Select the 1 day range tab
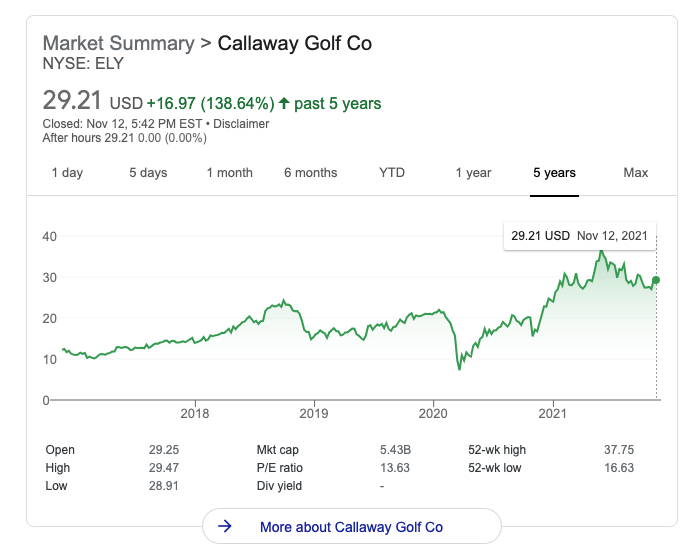 (67, 173)
